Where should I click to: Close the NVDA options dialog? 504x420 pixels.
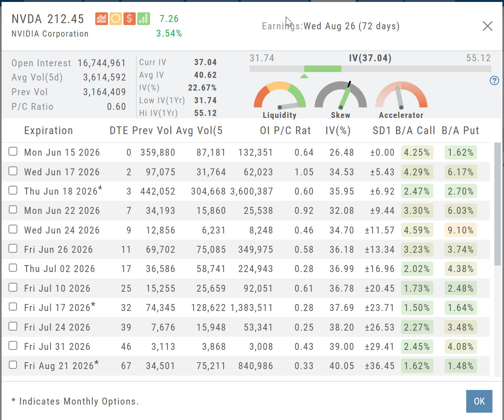coord(487,26)
